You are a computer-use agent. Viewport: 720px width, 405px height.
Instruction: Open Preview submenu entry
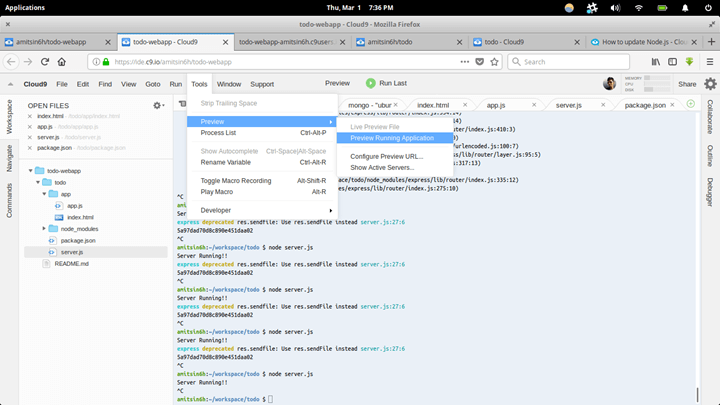[262, 122]
